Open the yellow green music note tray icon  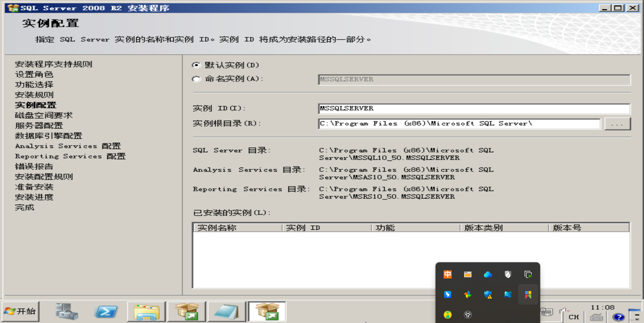click(x=447, y=315)
